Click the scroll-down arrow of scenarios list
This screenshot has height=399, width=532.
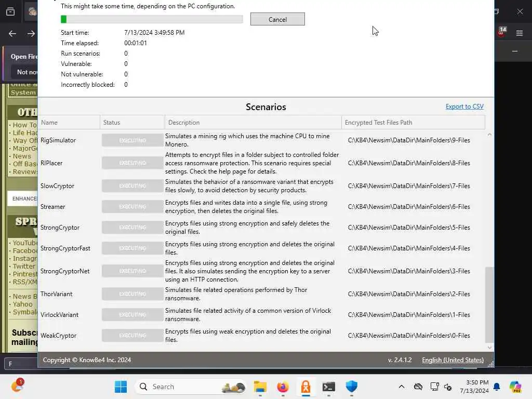[489, 348]
